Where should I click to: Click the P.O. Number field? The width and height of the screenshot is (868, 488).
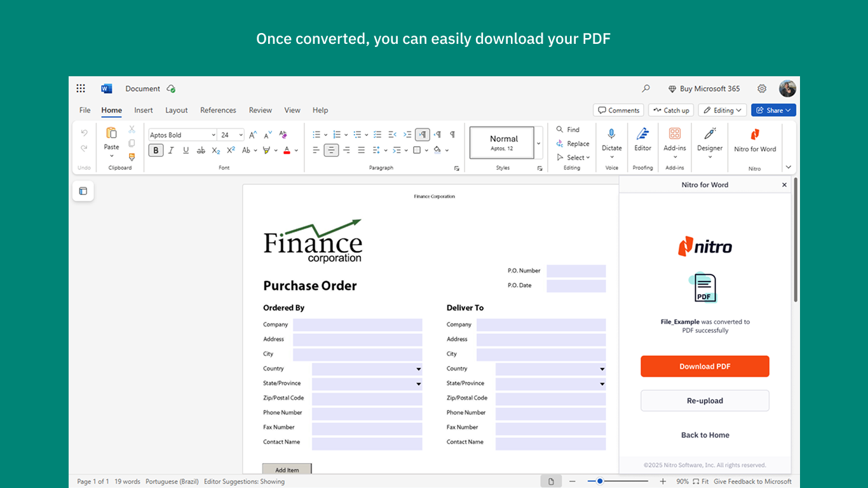point(576,271)
